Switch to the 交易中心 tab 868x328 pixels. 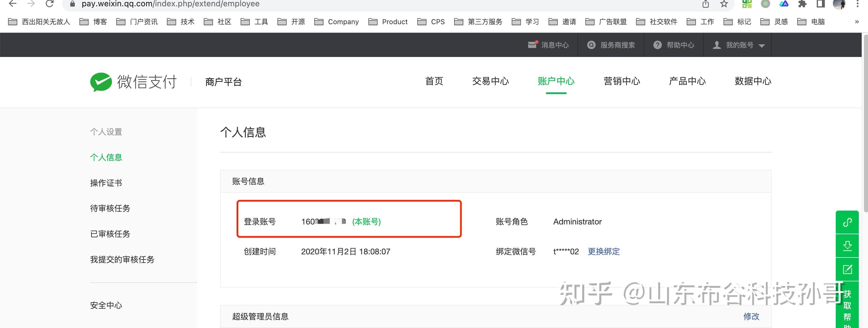click(490, 81)
